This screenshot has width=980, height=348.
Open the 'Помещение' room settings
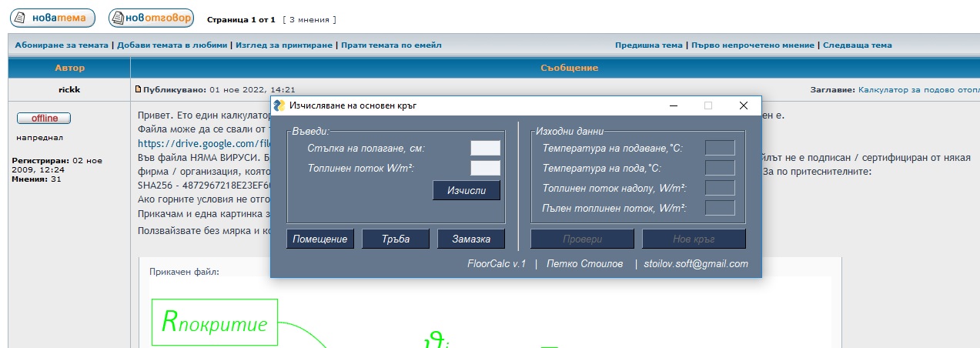coord(320,239)
